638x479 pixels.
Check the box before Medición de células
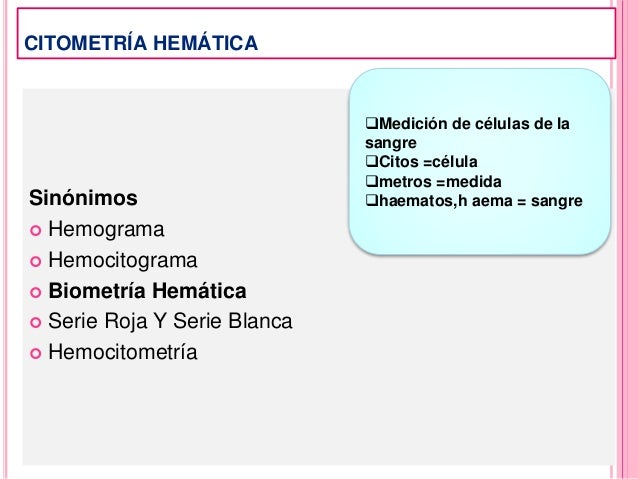click(371, 122)
